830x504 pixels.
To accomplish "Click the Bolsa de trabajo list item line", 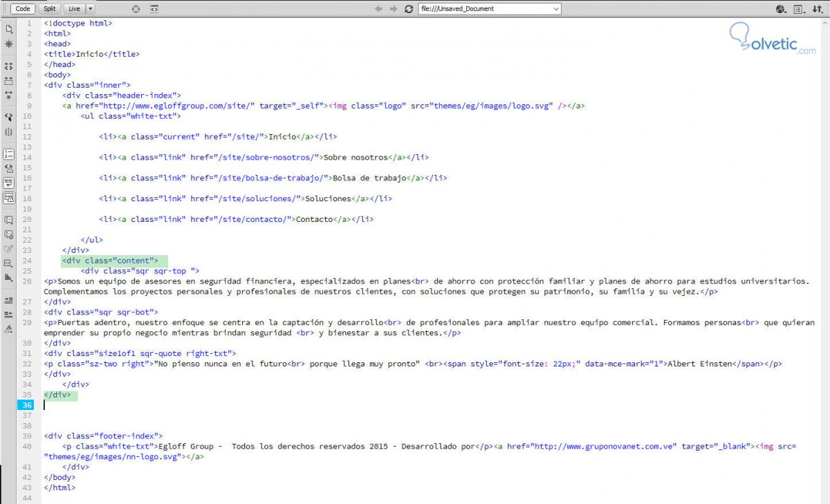I will pyautogui.click(x=273, y=178).
